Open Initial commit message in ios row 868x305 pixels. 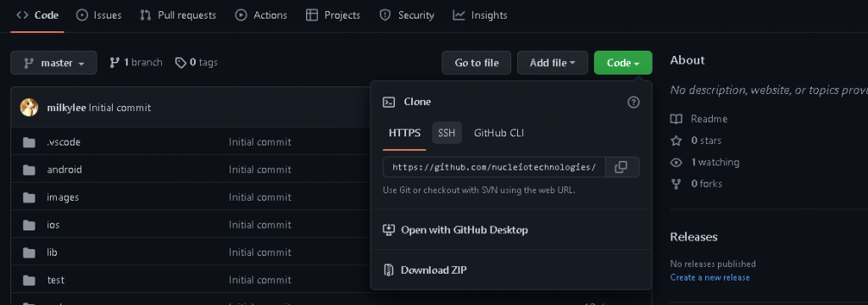click(259, 225)
